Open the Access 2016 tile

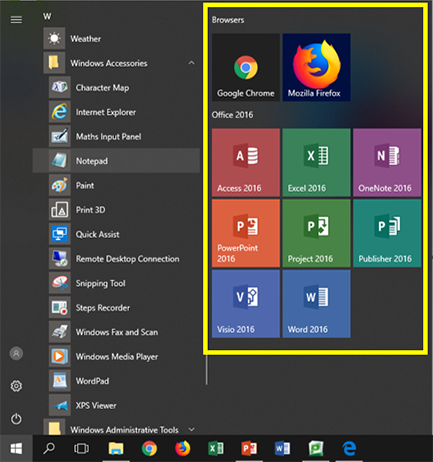point(246,163)
